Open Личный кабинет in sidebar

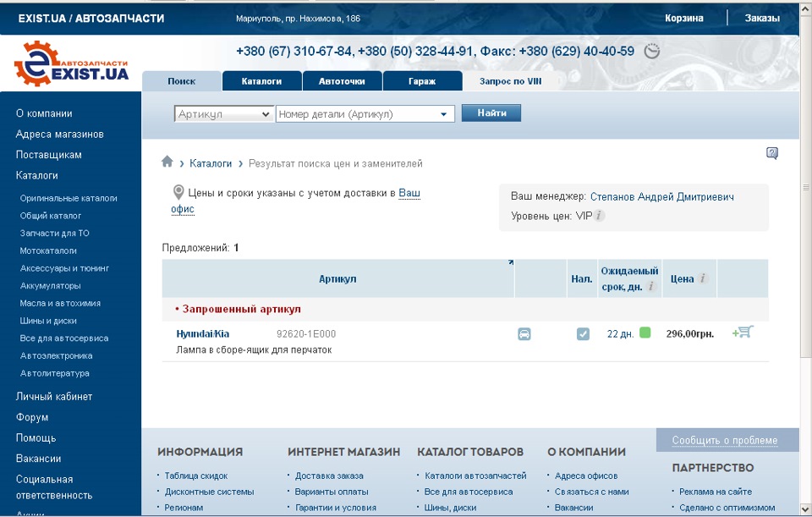[54, 397]
